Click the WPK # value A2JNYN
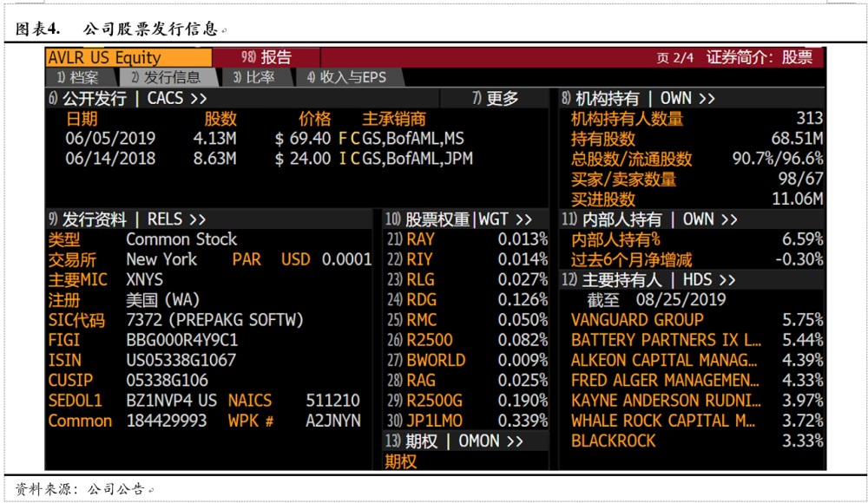 (x=333, y=421)
